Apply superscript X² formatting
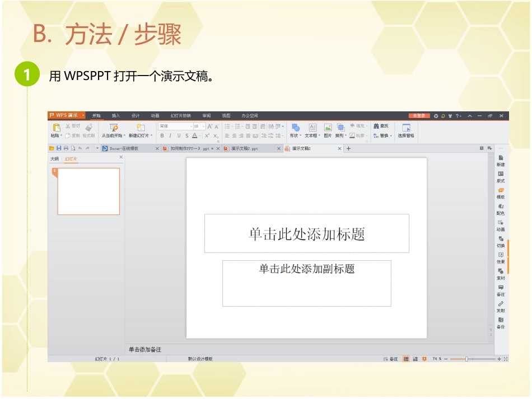This screenshot has height=399, width=532. click(207, 135)
